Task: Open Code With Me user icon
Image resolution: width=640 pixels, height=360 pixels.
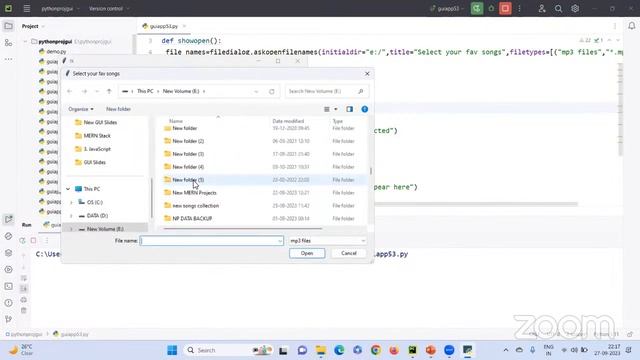Action: [542, 8]
